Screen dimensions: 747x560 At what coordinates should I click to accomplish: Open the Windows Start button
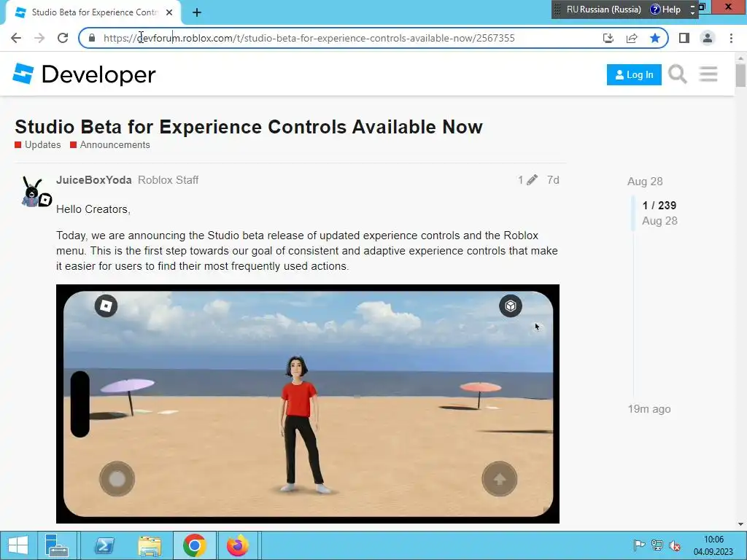[x=18, y=545]
